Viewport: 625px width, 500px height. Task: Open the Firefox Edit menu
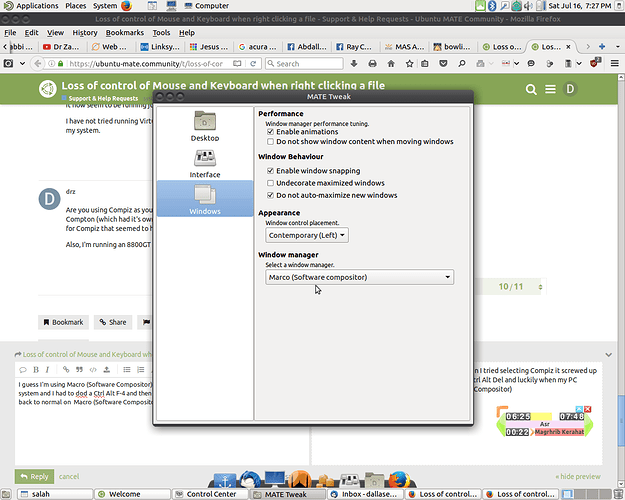[31, 33]
